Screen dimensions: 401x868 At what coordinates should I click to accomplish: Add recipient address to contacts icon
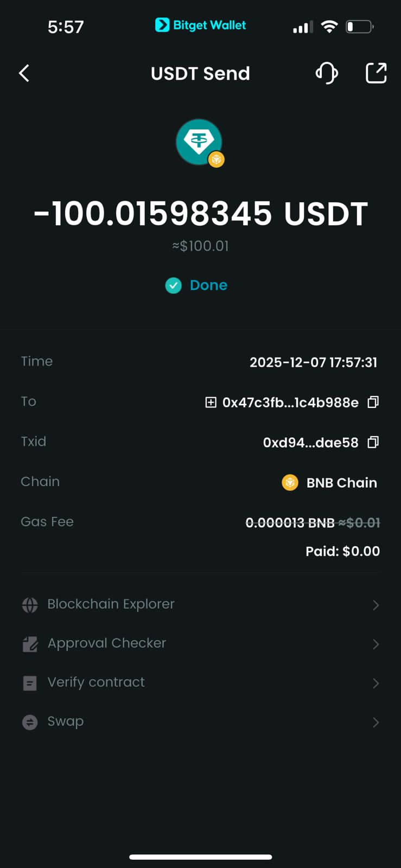[211, 402]
